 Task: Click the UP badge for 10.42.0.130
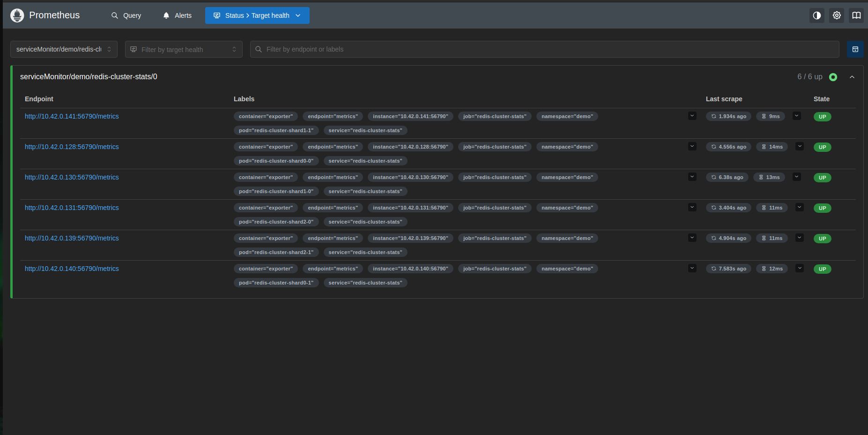823,178
